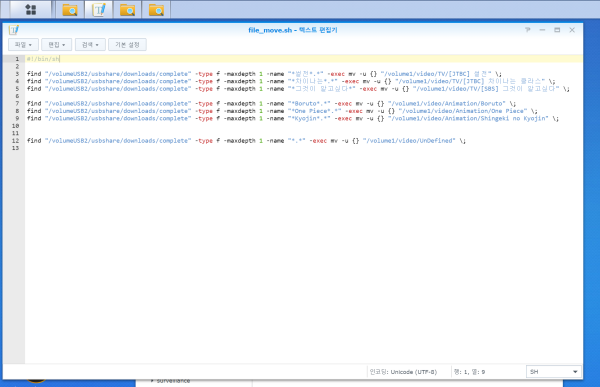The height and width of the screenshot is (387, 600).
Task: Click line number 3 in gutter
Action: click(x=17, y=74)
